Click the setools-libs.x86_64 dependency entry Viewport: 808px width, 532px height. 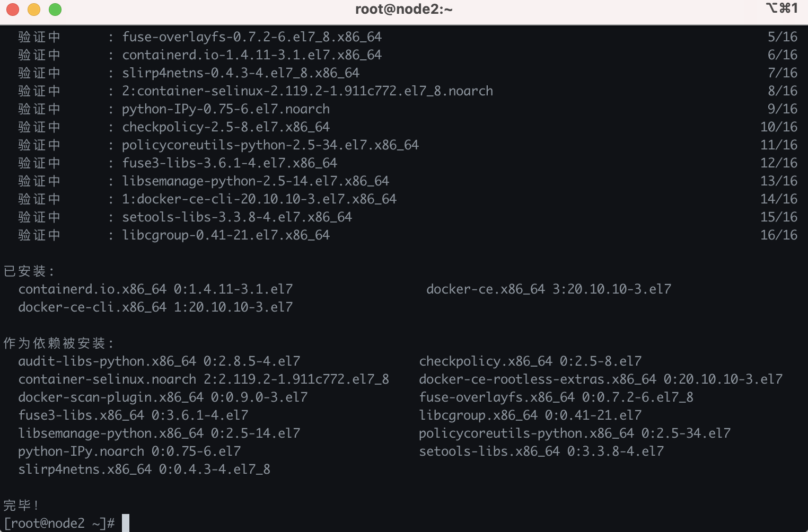click(x=541, y=451)
